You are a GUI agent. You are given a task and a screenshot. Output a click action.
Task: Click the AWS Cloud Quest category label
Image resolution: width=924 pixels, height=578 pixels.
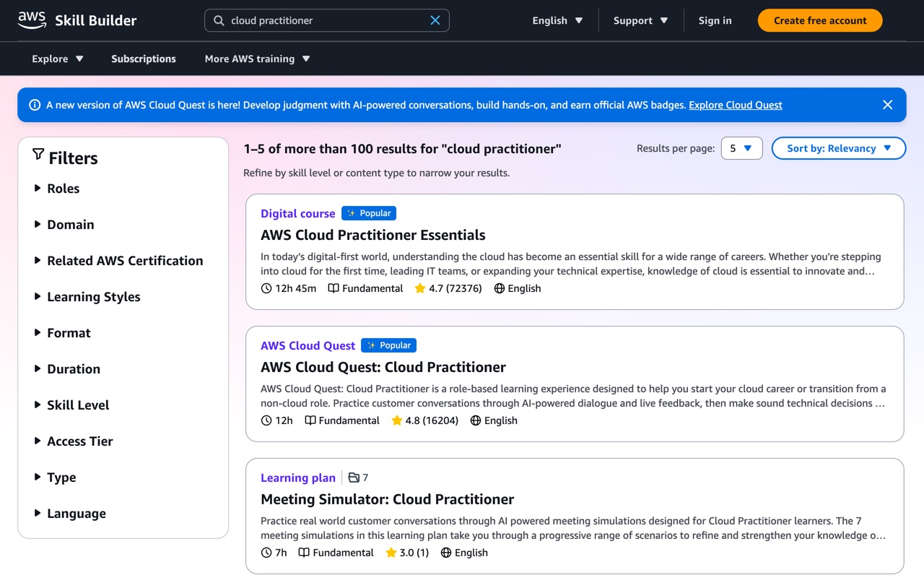pyautogui.click(x=308, y=345)
